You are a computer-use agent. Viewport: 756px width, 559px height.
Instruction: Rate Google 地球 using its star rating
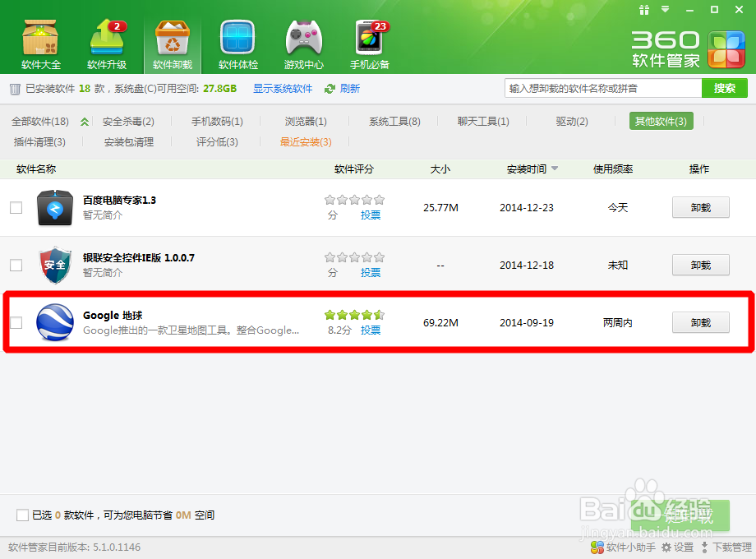354,315
